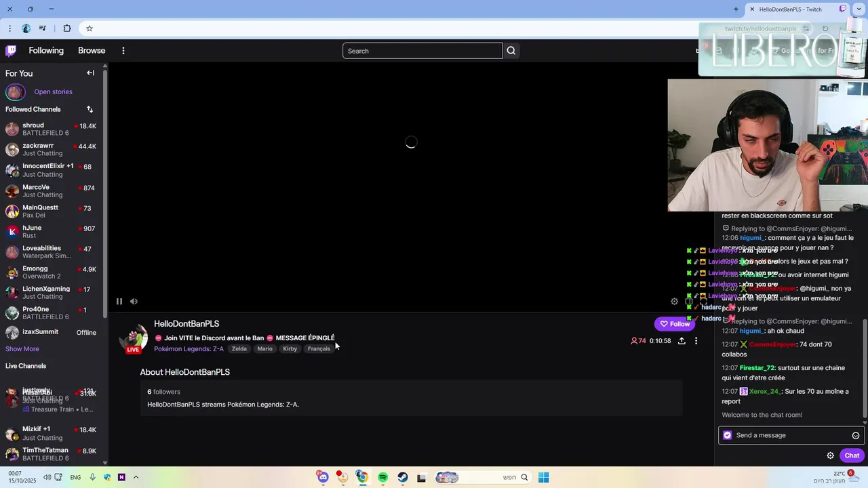The height and width of the screenshot is (488, 868).
Task: Open stream options three-dot menu
Action: (x=696, y=341)
